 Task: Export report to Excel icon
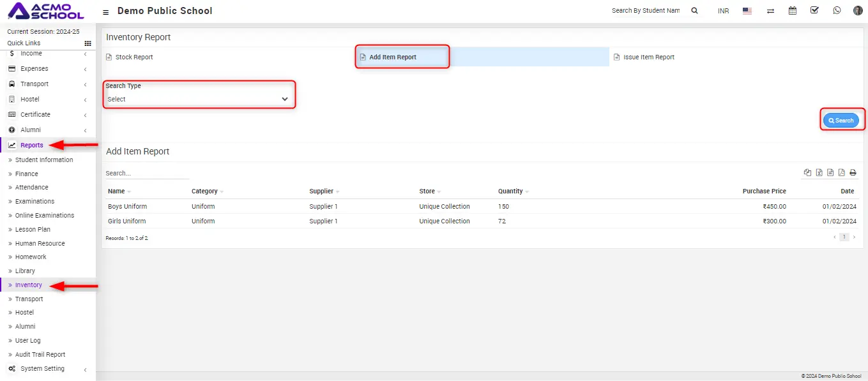(x=819, y=173)
